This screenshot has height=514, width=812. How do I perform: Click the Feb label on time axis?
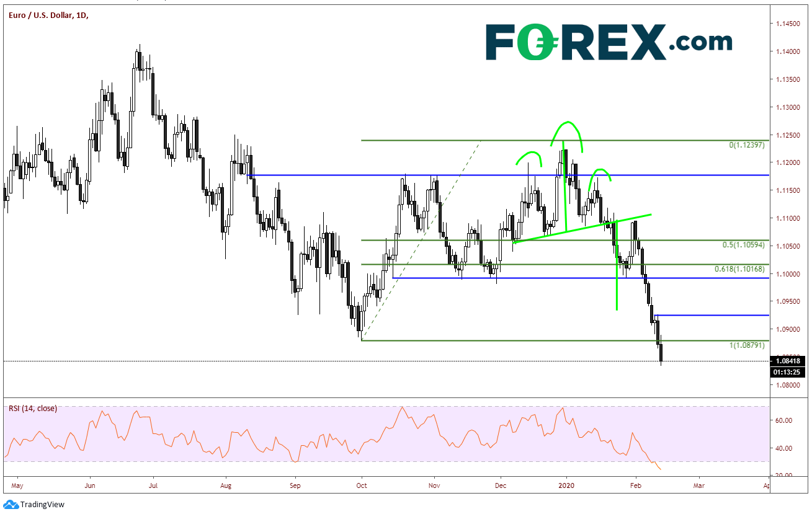(x=635, y=487)
